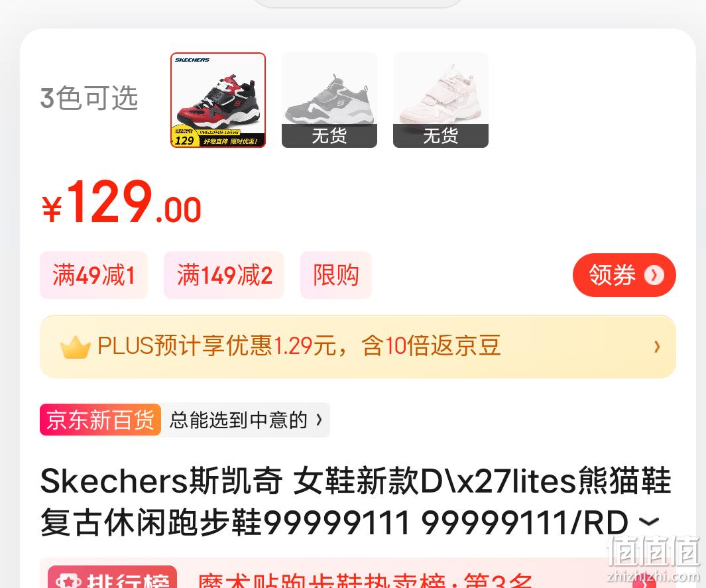Expand the PLUS discount banner chevron

[x=657, y=346]
